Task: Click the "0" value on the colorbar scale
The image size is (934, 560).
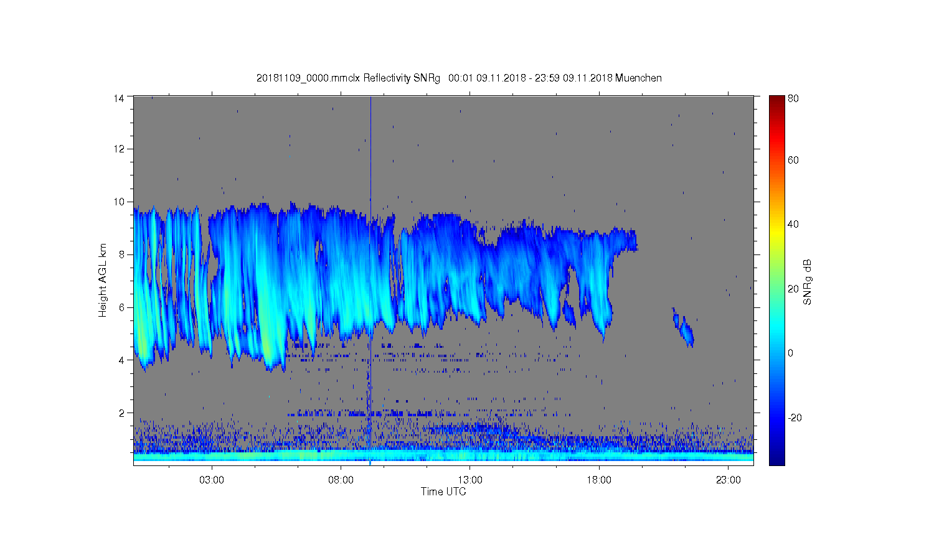Action: 791,353
